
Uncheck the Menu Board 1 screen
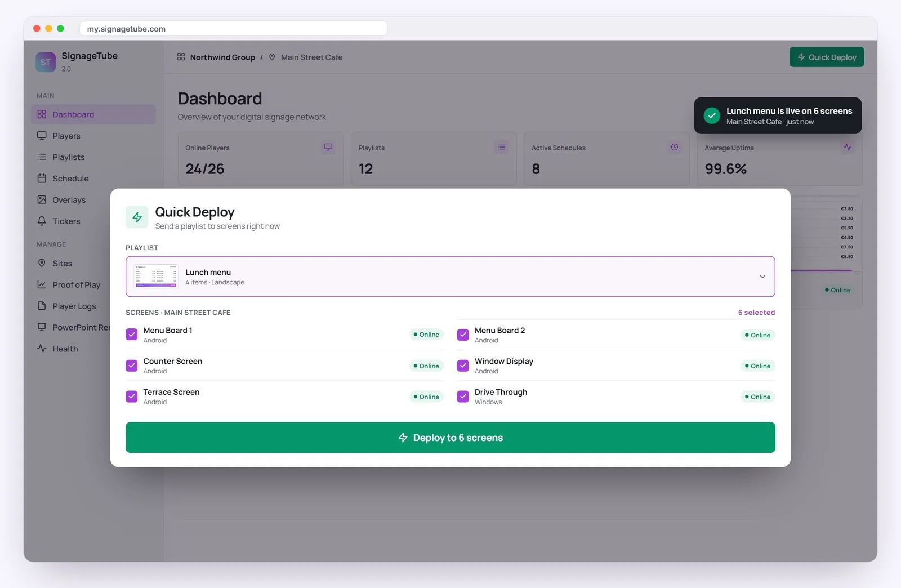[132, 335]
